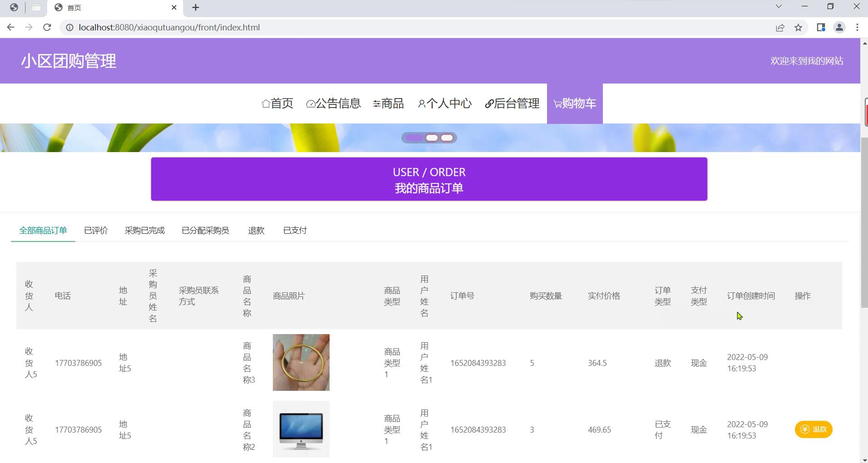
Task: Click the yellow 退款 refund button
Action: point(813,429)
